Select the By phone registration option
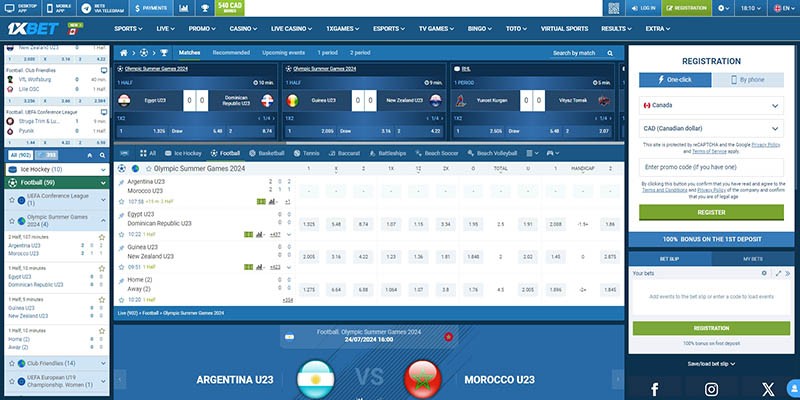Image resolution: width=800 pixels, height=400 pixels. 748,80
